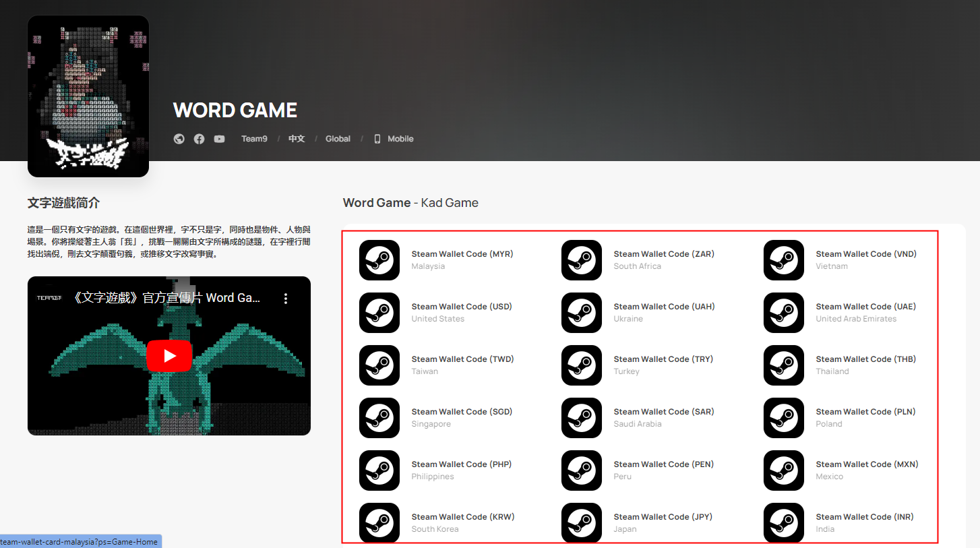
Task: Click Steam icon for Peru PEN
Action: (582, 470)
